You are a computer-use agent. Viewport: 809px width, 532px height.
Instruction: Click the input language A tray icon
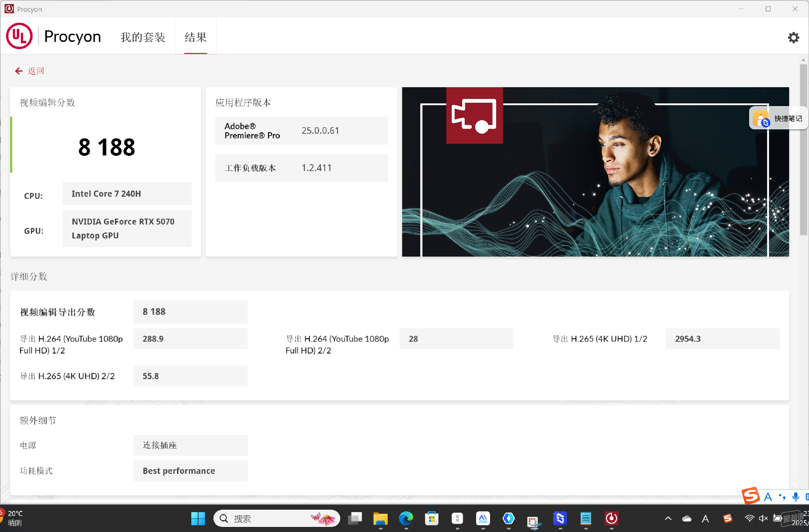tap(705, 519)
